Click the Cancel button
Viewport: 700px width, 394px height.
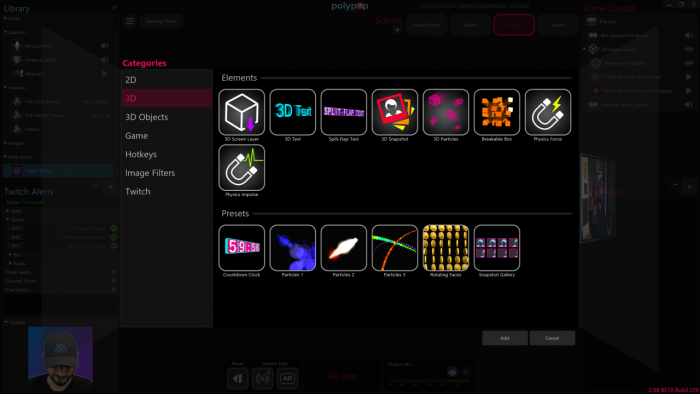552,338
